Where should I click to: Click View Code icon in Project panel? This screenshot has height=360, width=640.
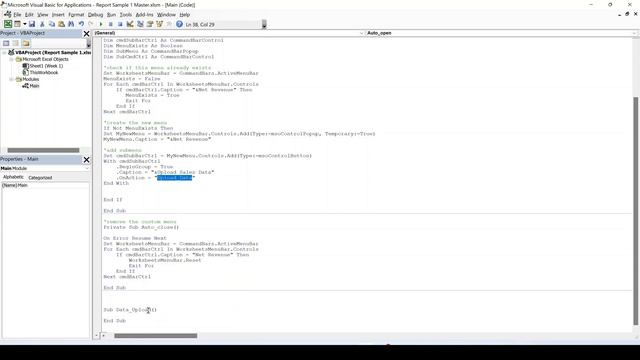coord(6,43)
